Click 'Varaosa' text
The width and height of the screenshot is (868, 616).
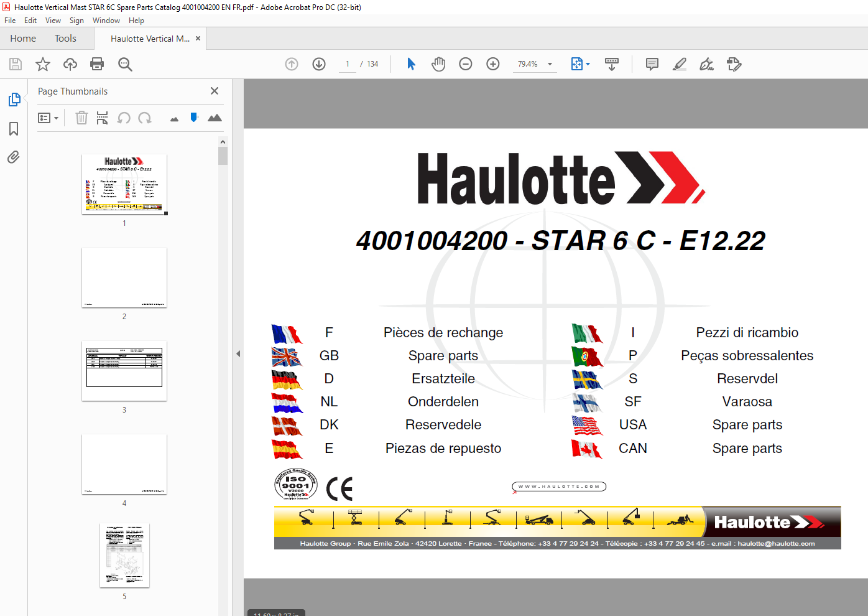747,402
